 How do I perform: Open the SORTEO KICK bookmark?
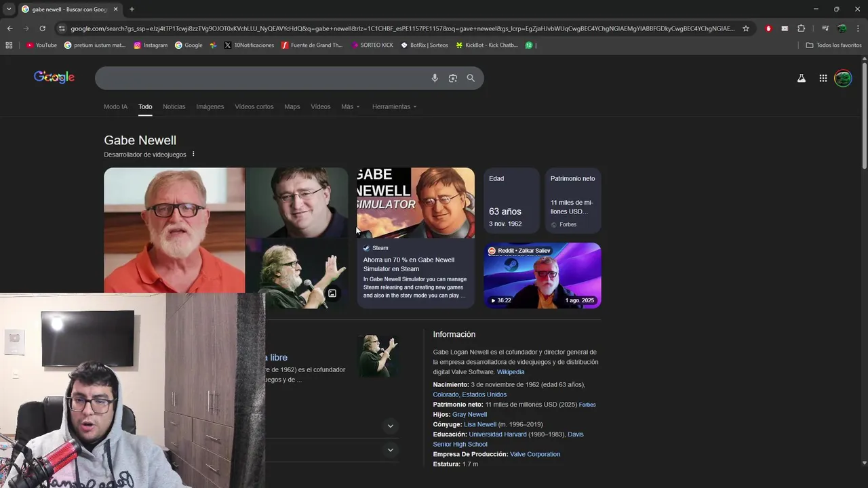372,45
